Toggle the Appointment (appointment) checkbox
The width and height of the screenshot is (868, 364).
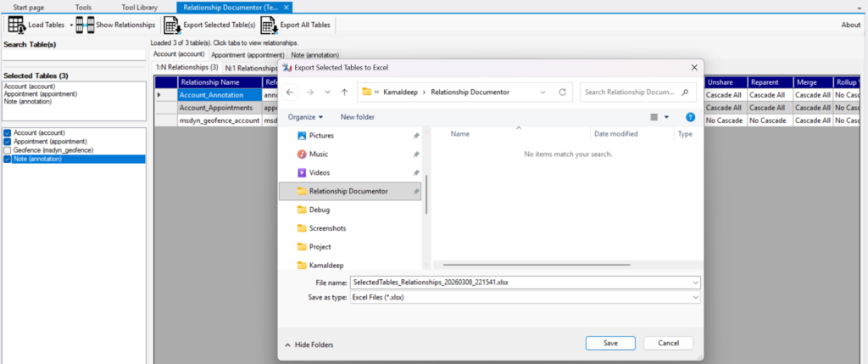tap(8, 142)
